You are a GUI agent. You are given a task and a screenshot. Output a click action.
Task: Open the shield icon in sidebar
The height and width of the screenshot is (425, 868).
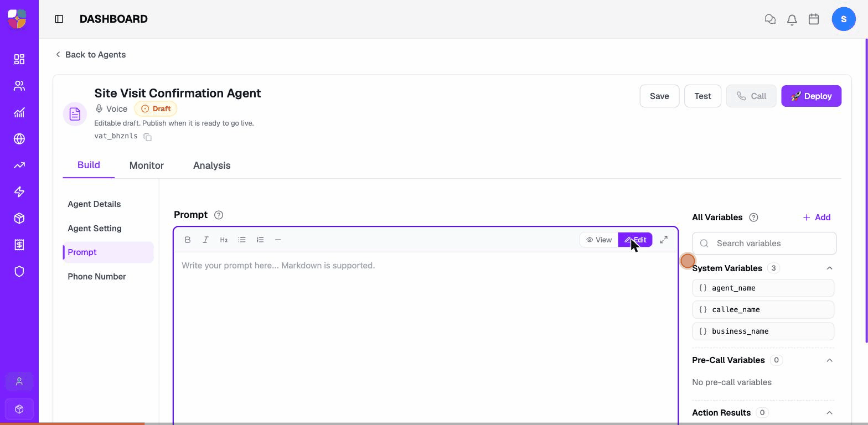pos(19,272)
